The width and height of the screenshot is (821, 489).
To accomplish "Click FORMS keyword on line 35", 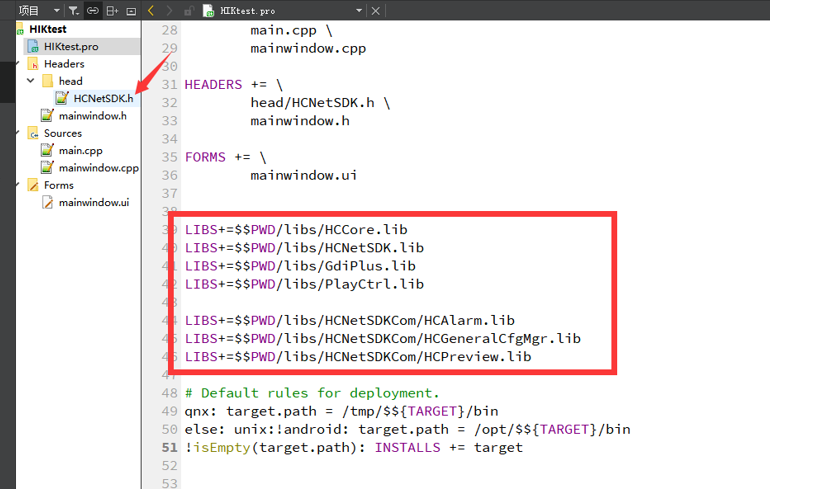I will point(205,157).
